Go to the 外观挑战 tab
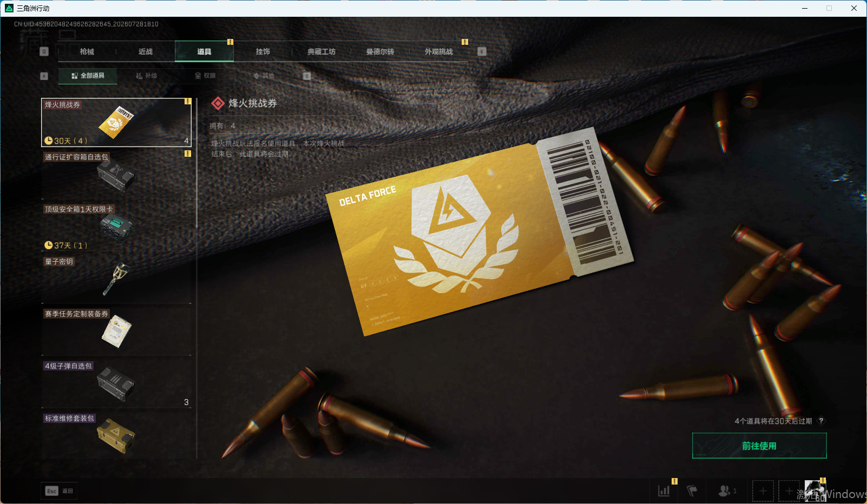The image size is (867, 504). pyautogui.click(x=438, y=52)
